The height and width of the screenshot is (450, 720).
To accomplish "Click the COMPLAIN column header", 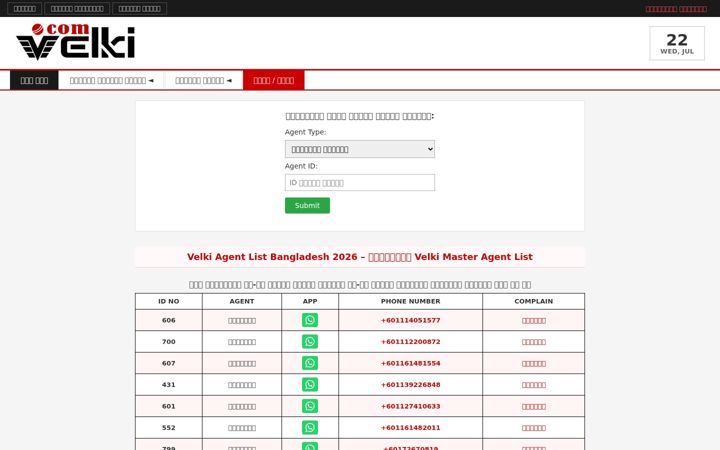I will 534,301.
